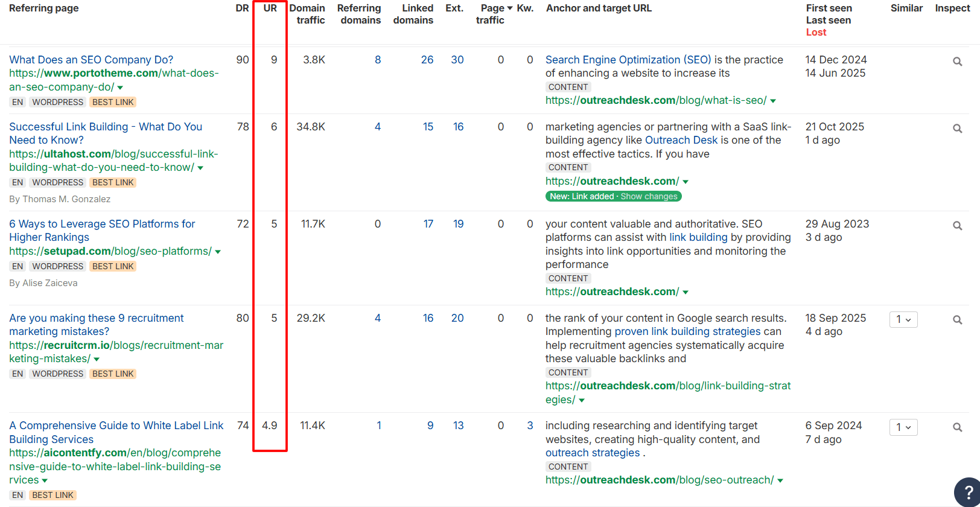The image size is (980, 507).
Task: Click 'Outreach Desk' anchor text link
Action: click(681, 140)
